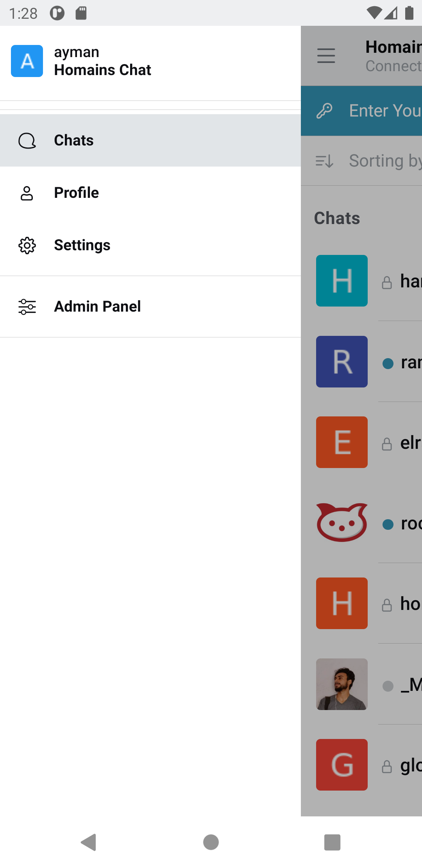
Task: Tap the person profile icon
Action: coord(27,193)
